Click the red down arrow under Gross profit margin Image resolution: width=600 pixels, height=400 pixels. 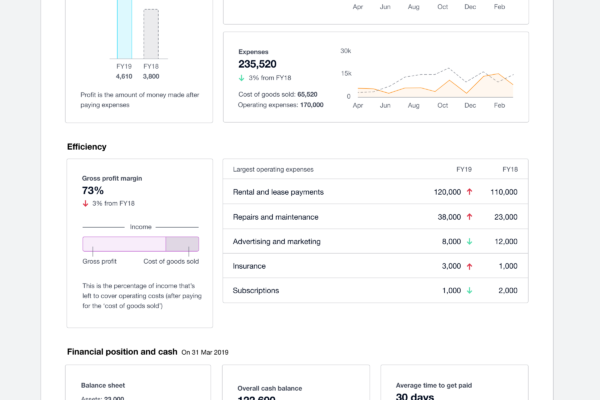point(85,203)
